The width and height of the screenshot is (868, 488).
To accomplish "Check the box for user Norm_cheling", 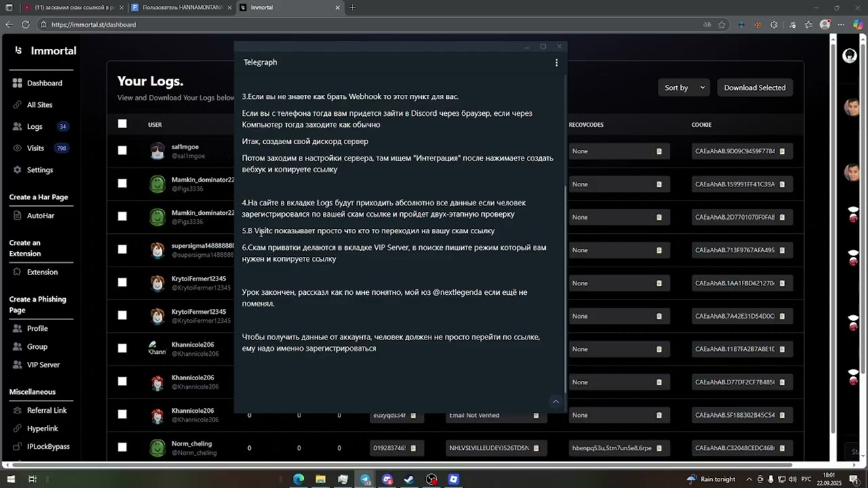I will [122, 447].
